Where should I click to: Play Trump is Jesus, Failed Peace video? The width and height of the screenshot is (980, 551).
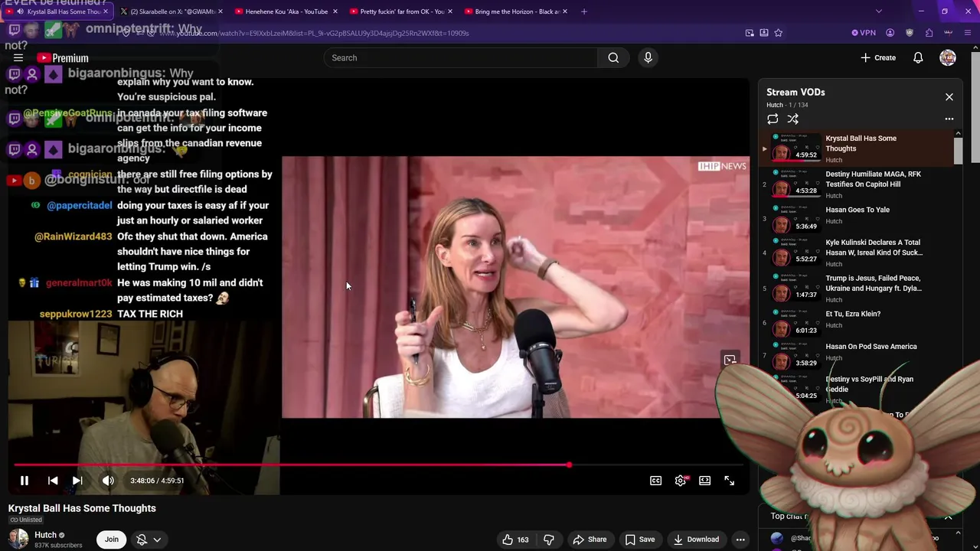[x=857, y=289]
